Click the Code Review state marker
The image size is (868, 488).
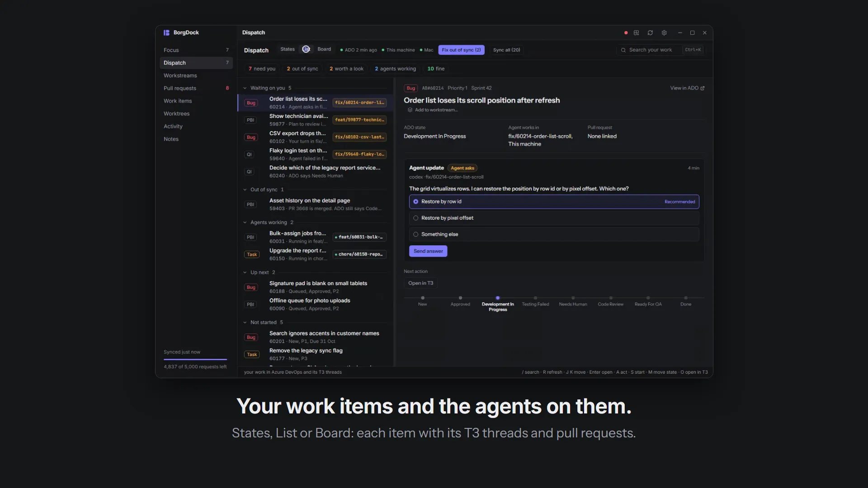(611, 298)
